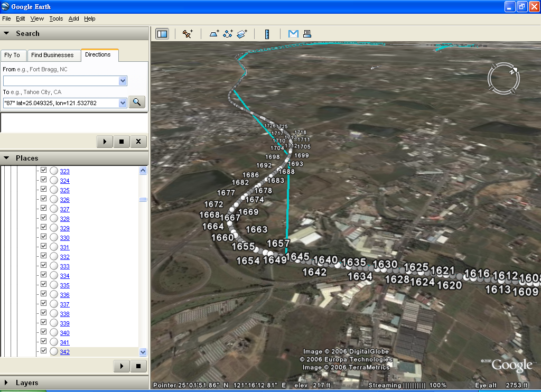Uncheck the checkbox for placemark 332
Screen dimensions: 541x392
tap(43, 256)
